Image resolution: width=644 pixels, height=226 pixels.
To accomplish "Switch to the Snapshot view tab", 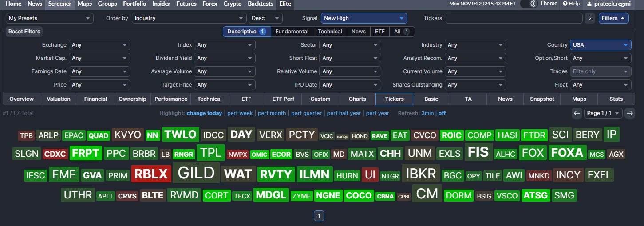I will click(x=542, y=99).
